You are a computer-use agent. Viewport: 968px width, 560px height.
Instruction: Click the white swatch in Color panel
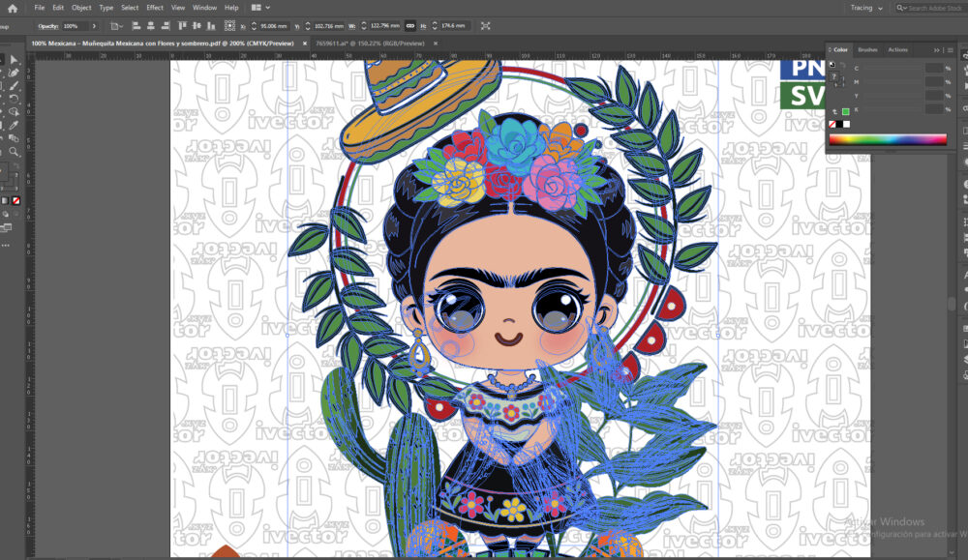[x=847, y=124]
